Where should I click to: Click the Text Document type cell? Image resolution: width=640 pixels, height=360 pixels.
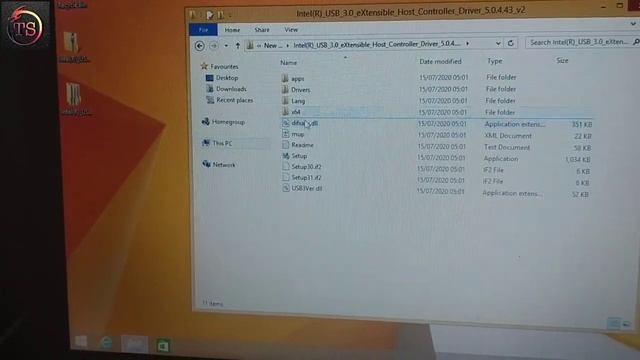(x=507, y=147)
